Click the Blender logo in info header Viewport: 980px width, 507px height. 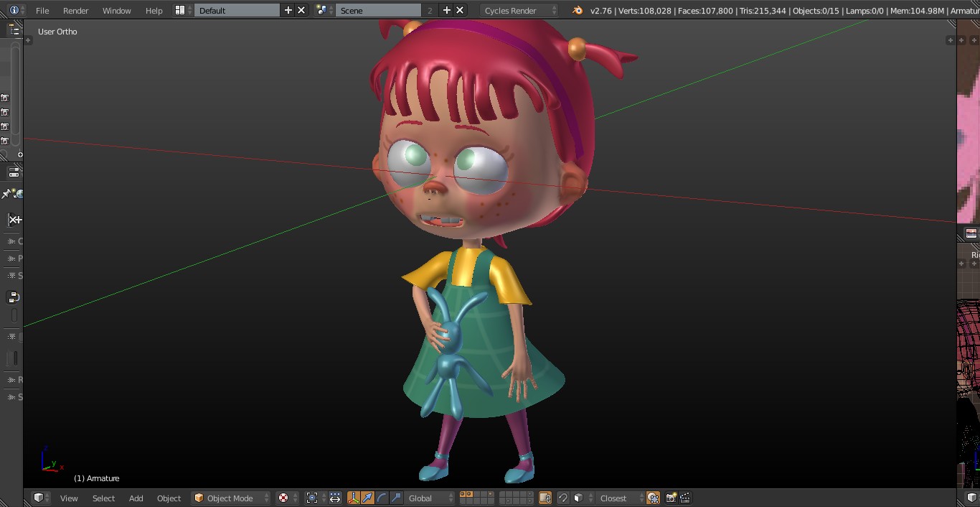point(578,10)
